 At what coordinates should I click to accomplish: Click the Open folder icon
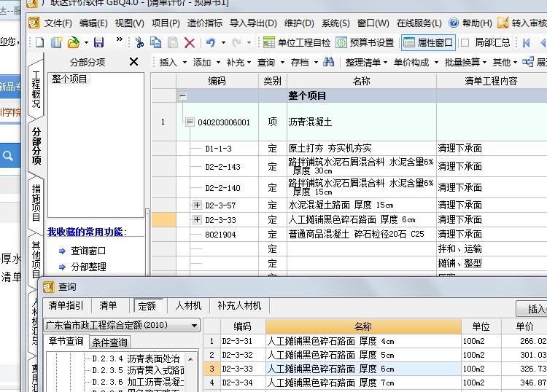click(73, 42)
